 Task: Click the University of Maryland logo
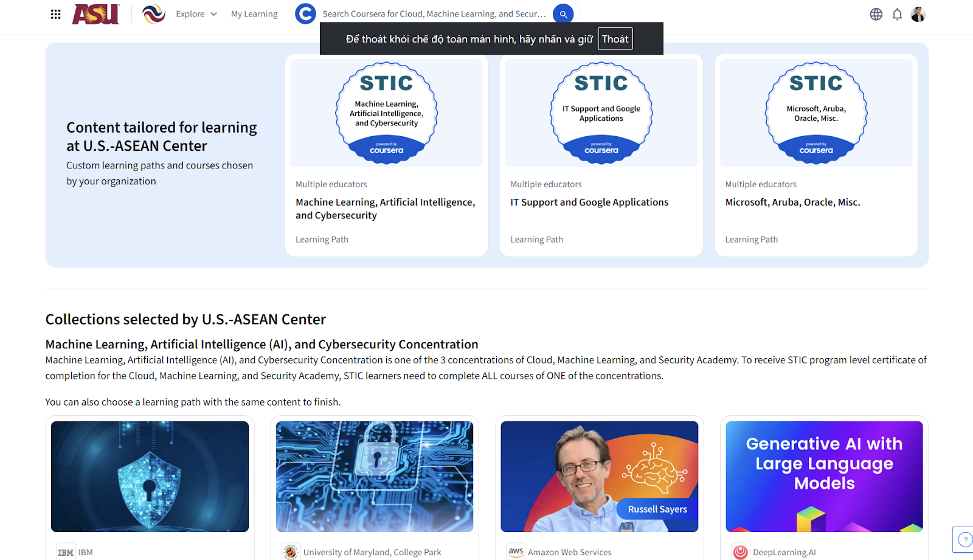tap(291, 552)
